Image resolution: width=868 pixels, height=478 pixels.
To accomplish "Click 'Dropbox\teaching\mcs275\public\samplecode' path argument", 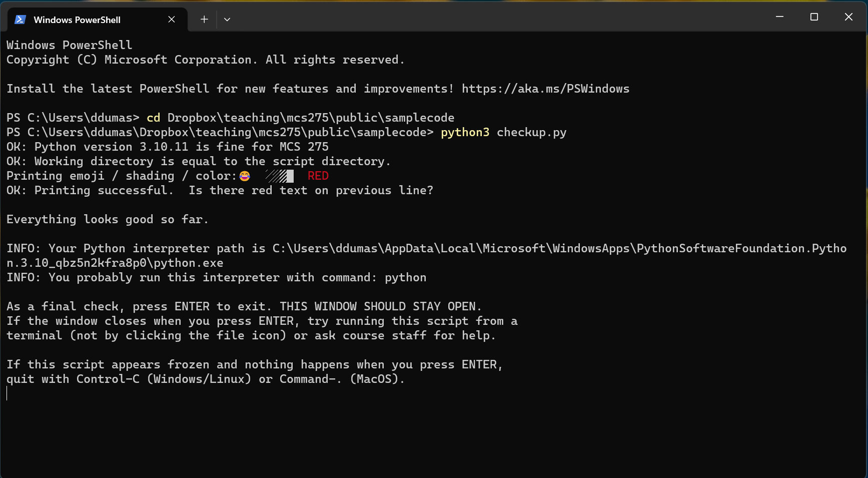I will (311, 118).
